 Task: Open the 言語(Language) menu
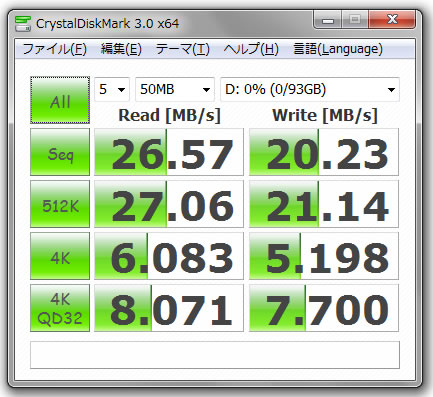pos(338,49)
